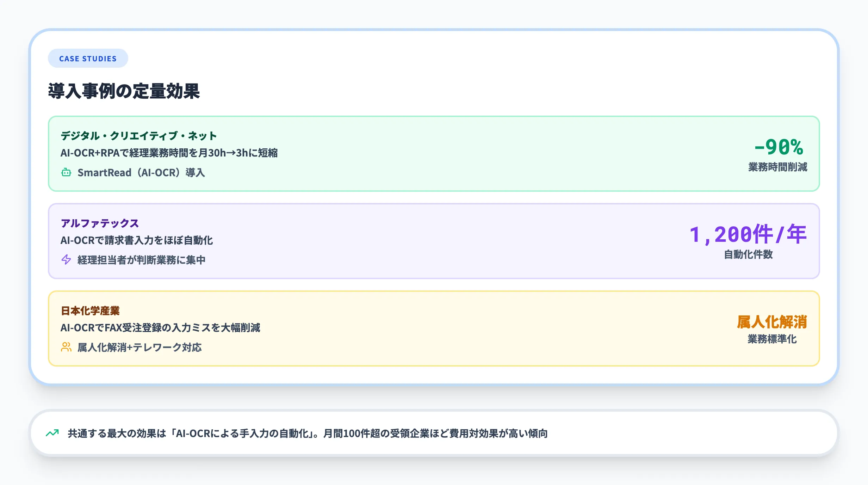Click the people icon beside 属人化解消+テレワーク対応
This screenshot has width=868, height=485.
pyautogui.click(x=66, y=347)
